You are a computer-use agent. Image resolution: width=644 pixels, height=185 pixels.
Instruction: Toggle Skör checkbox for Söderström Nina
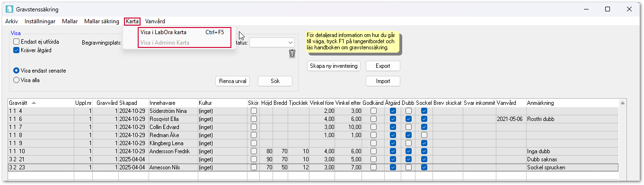pos(254,111)
